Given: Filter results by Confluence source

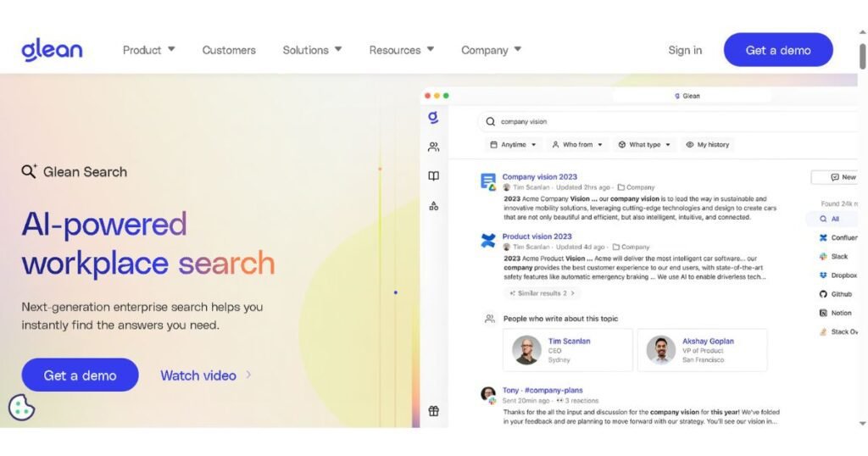Looking at the screenshot, I should [x=838, y=237].
